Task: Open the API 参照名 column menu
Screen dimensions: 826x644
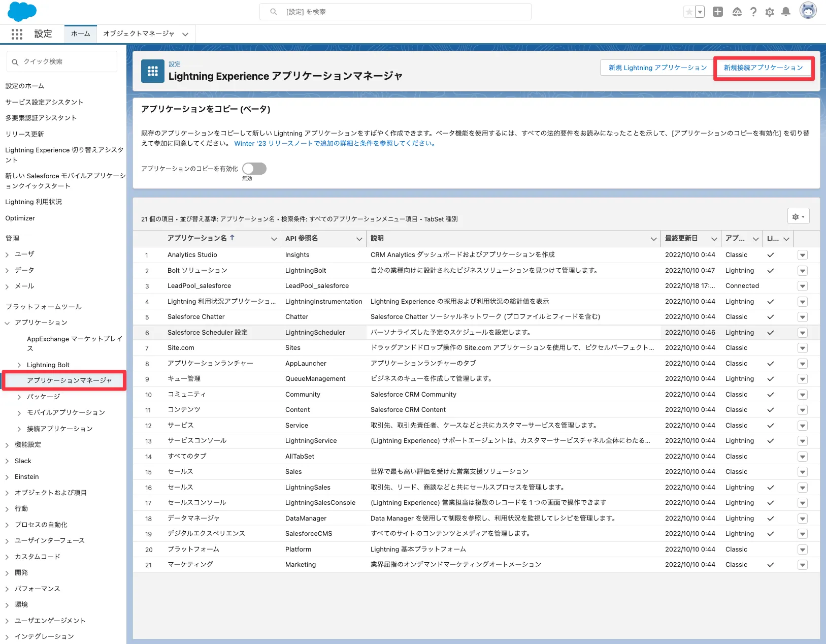Action: [x=359, y=239]
